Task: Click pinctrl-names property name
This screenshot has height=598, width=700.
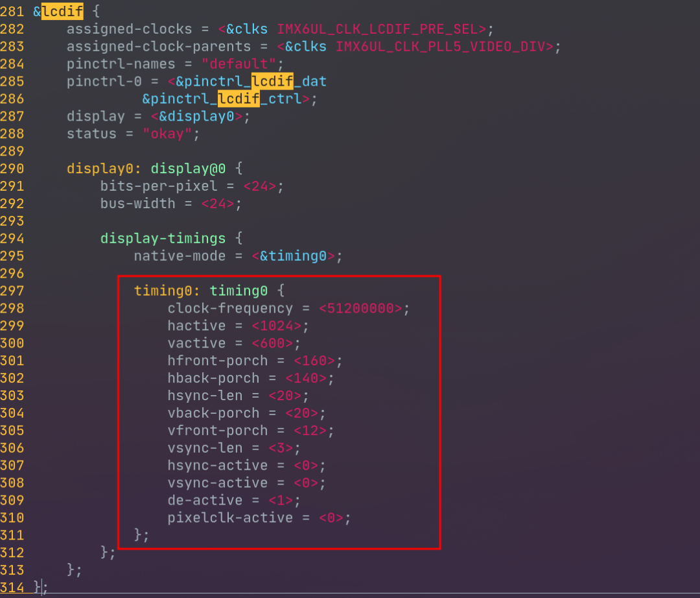Action: (121, 64)
